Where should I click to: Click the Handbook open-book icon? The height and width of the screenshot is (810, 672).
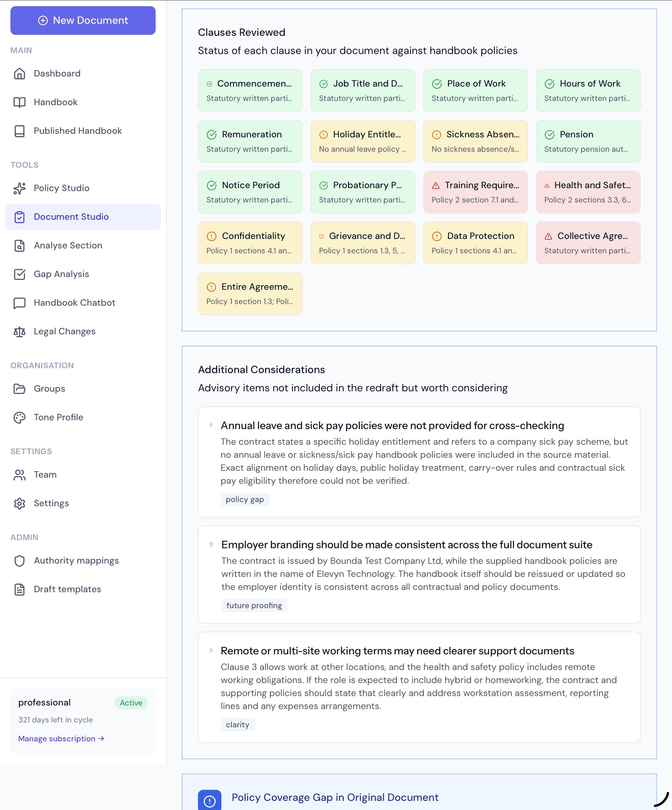tap(19, 102)
